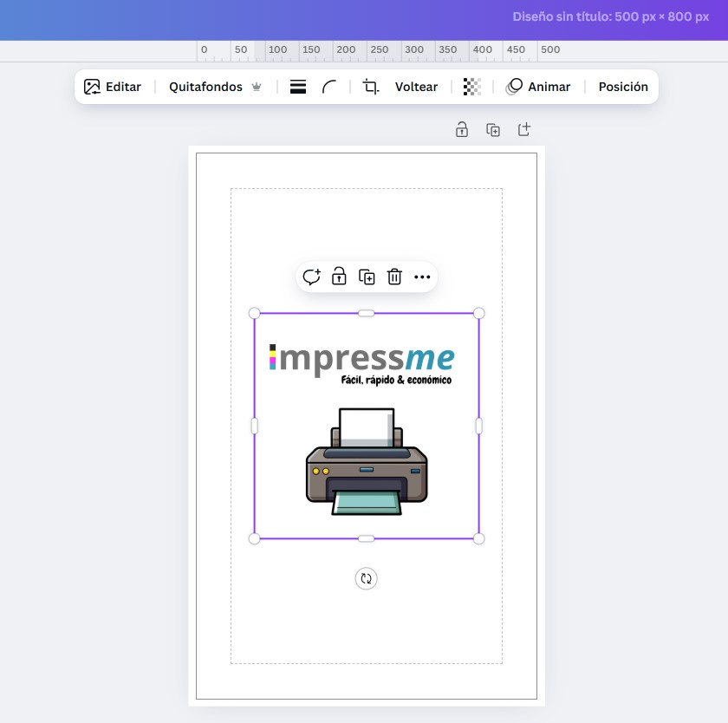This screenshot has height=723, width=728.
Task: Duplicate the selected element from floating toolbar
Action: coord(367,277)
